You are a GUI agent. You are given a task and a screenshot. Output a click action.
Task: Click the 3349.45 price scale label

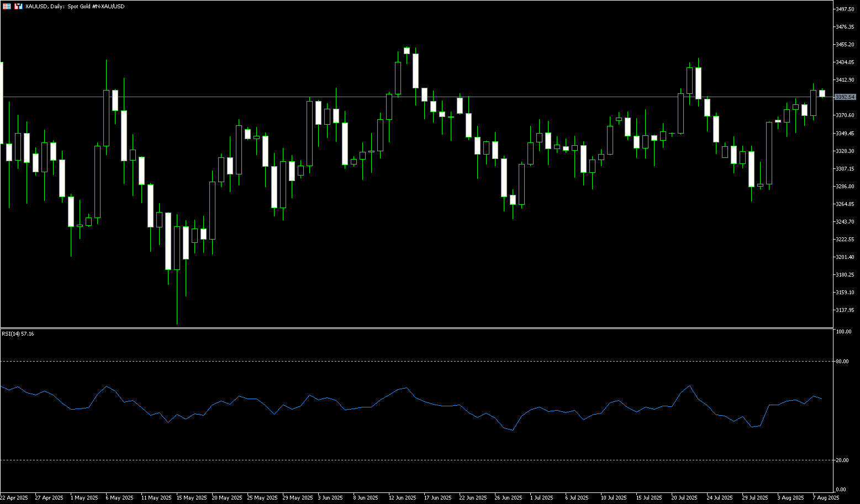845,134
